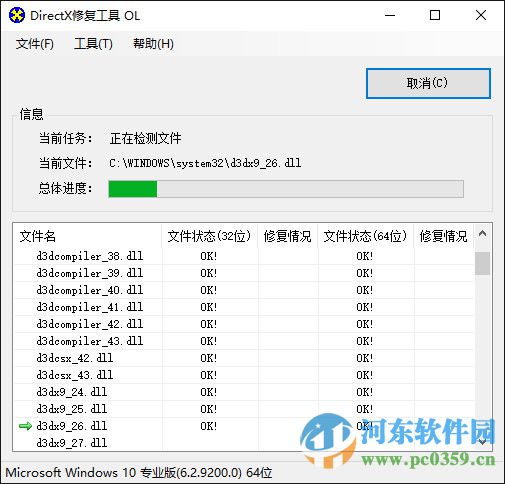Select the d3dx9_24.dll row
Screen dimensions: 505x484
coord(243,392)
